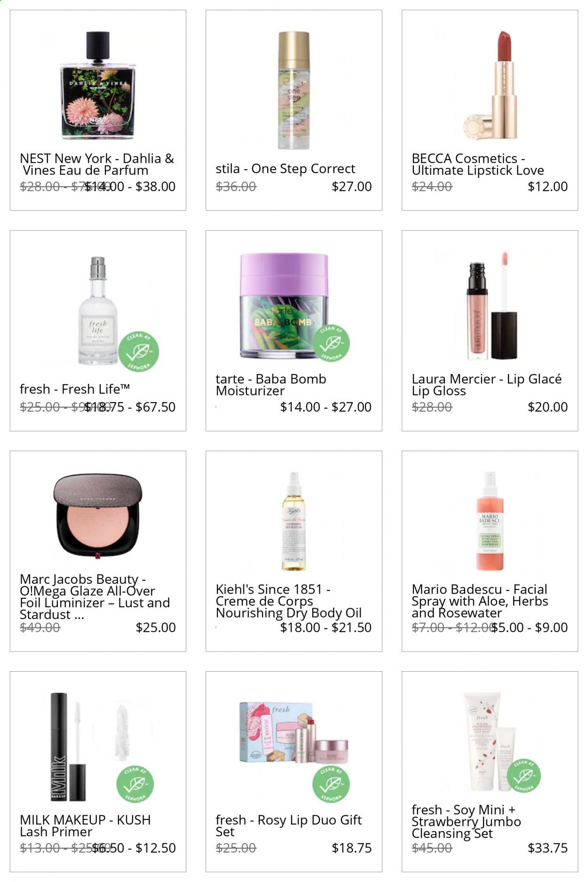588x882 pixels.
Task: Click Soy Mini + Strawberry Jumbo Cleansing Set title
Action: 466,821
